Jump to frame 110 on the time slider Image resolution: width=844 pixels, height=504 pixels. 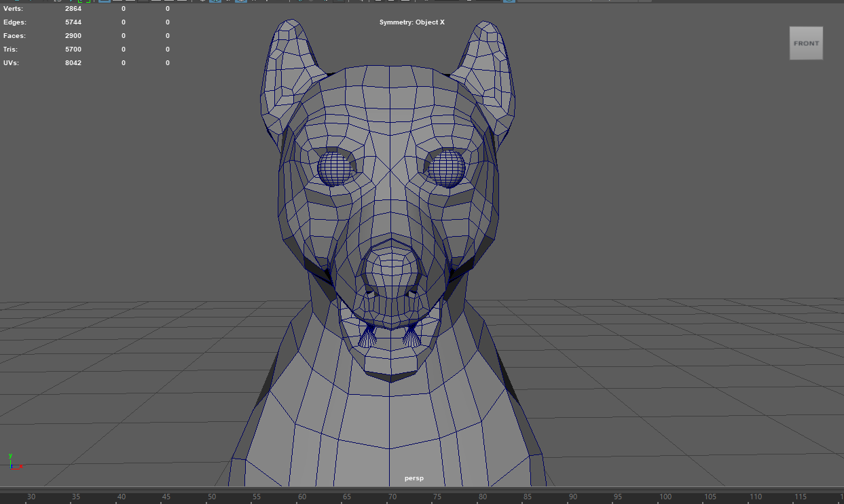pos(756,497)
